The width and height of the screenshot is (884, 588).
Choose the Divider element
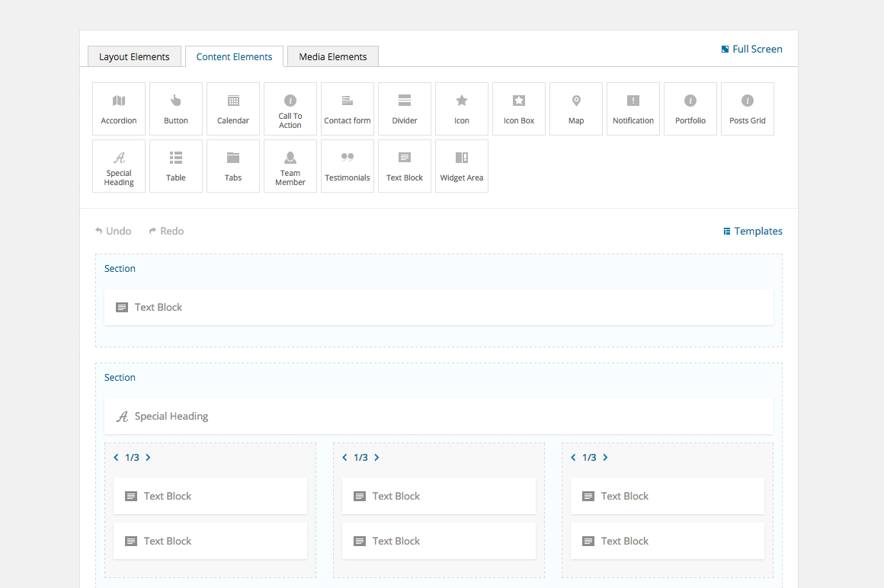(405, 109)
